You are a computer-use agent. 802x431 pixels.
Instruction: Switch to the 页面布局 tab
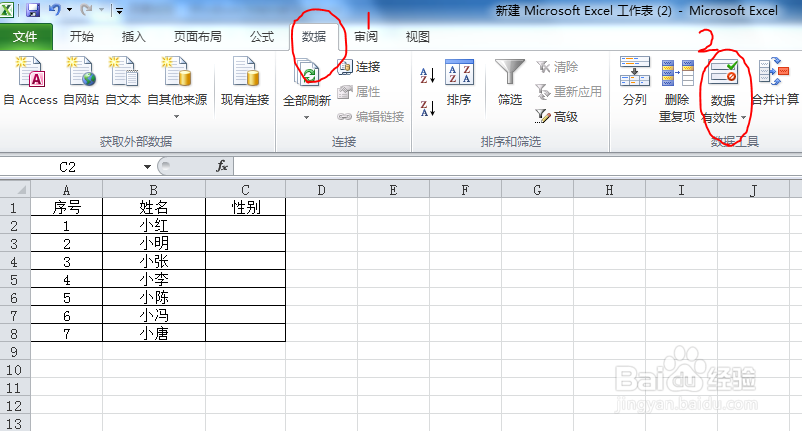(197, 37)
